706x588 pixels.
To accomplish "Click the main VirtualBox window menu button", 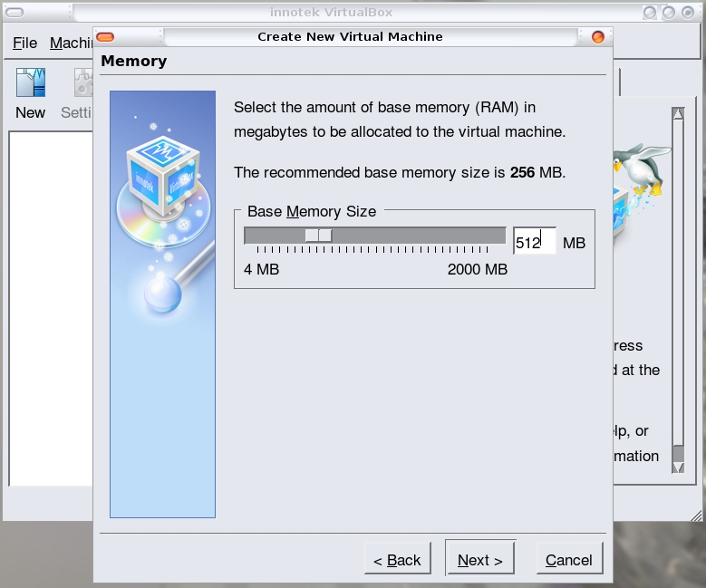I will [15, 13].
